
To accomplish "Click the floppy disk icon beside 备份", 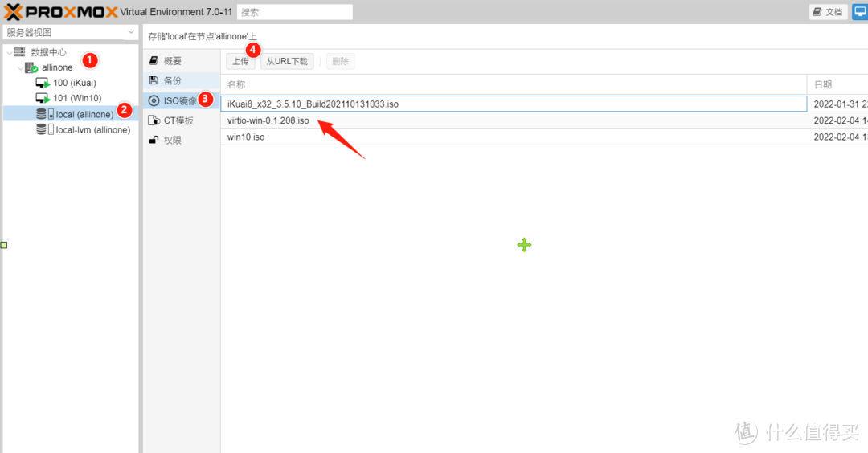I will point(154,80).
